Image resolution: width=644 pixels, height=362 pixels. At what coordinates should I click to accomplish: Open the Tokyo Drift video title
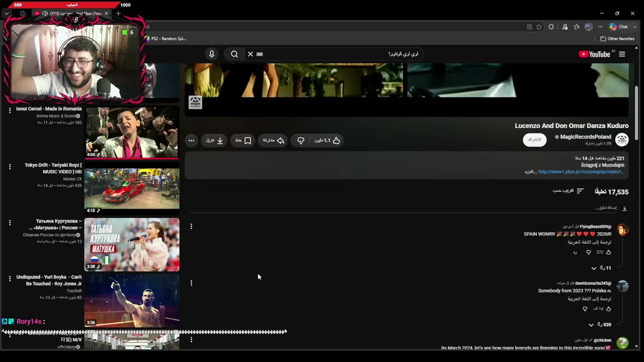click(53, 168)
